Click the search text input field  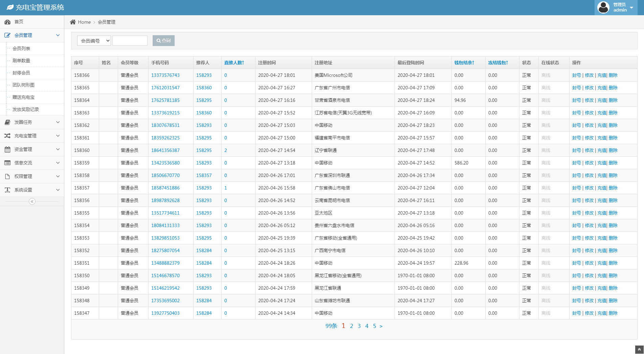[130, 41]
